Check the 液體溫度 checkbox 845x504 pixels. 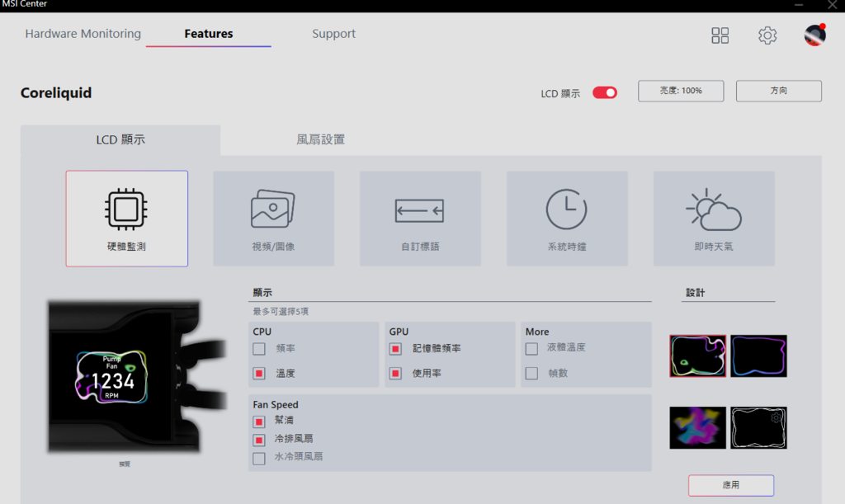coord(532,348)
